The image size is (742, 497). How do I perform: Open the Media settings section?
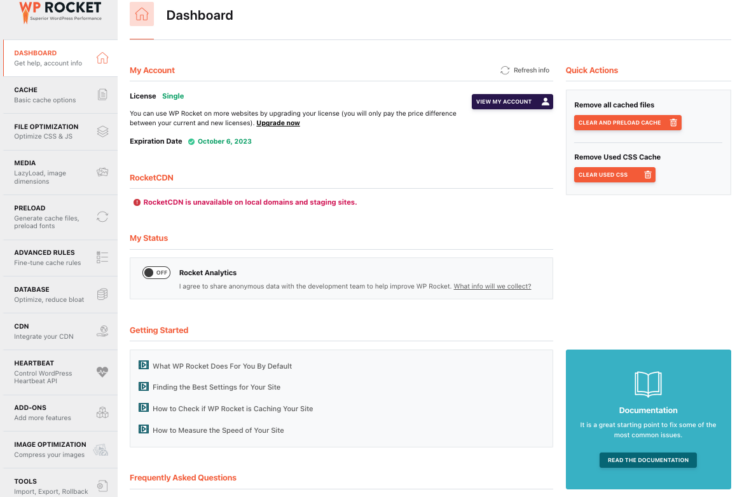(x=60, y=172)
